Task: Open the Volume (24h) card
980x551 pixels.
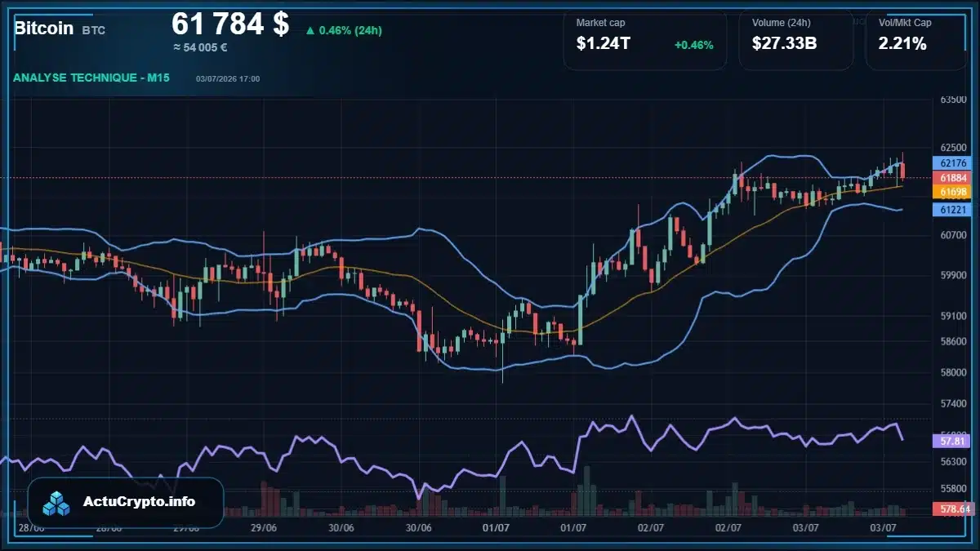Action: pyautogui.click(x=796, y=39)
